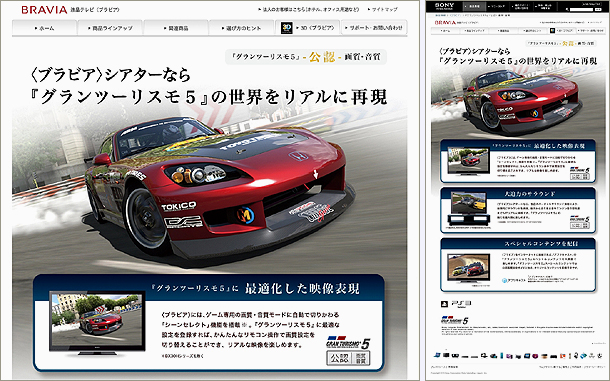Click the headline 〈ブラビア〉シアターなら in the left view

pyautogui.click(x=111, y=74)
